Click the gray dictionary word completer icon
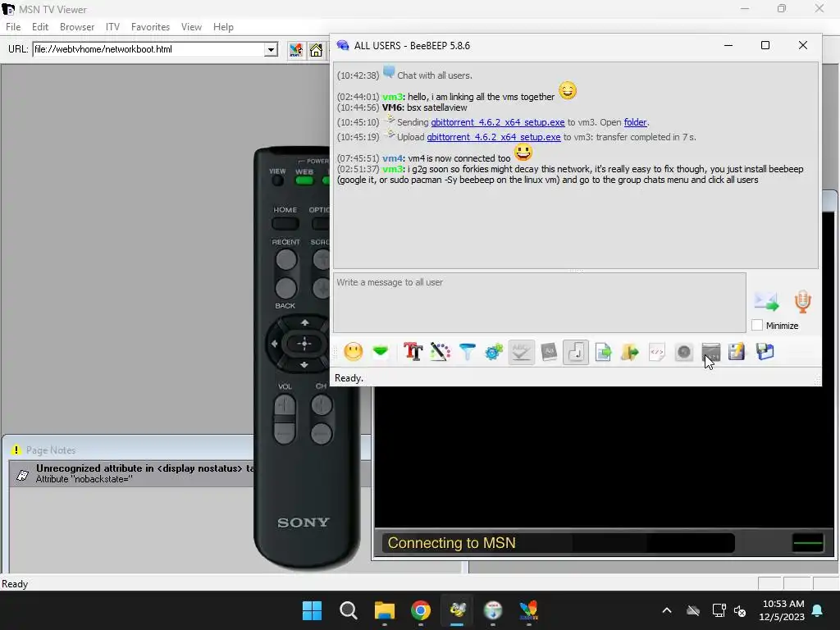840x630 pixels. coord(549,352)
